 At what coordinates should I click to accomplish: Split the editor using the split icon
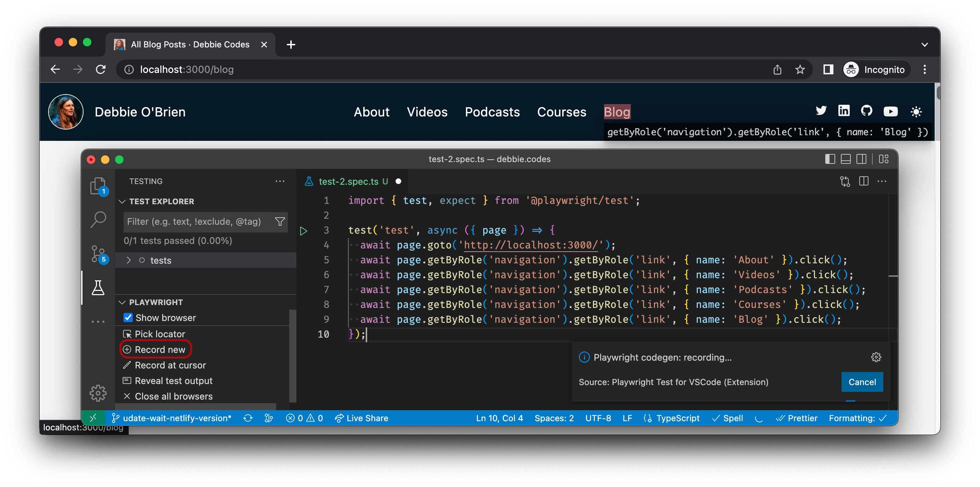864,181
